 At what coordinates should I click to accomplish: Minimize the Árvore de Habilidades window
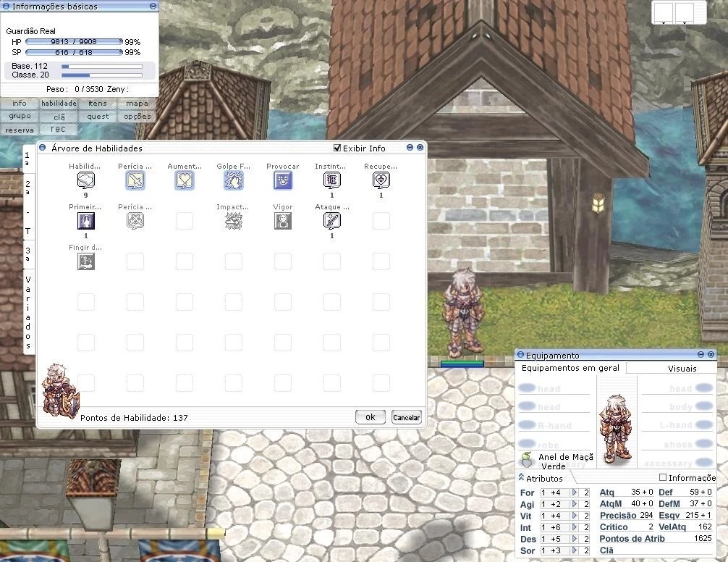point(410,147)
